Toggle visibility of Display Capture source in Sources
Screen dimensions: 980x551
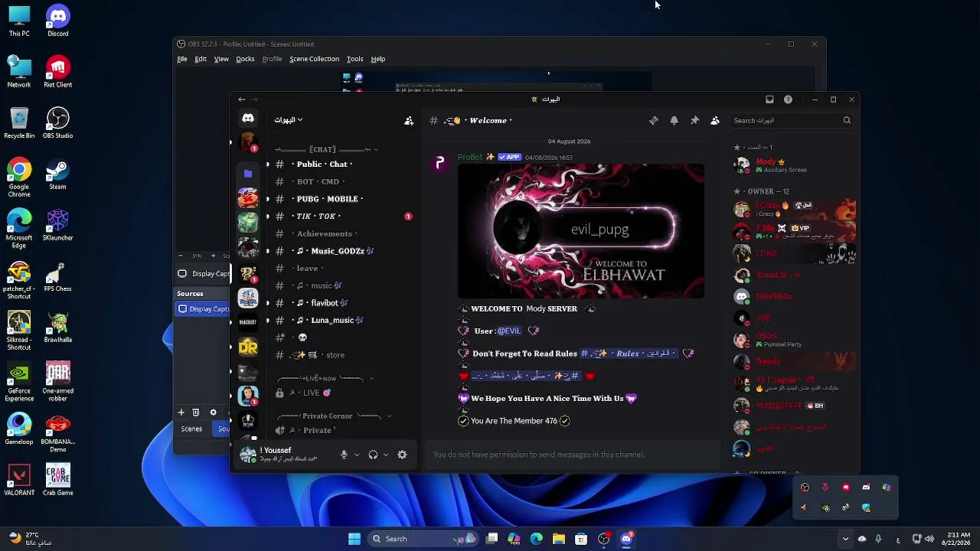pyautogui.click(x=182, y=308)
